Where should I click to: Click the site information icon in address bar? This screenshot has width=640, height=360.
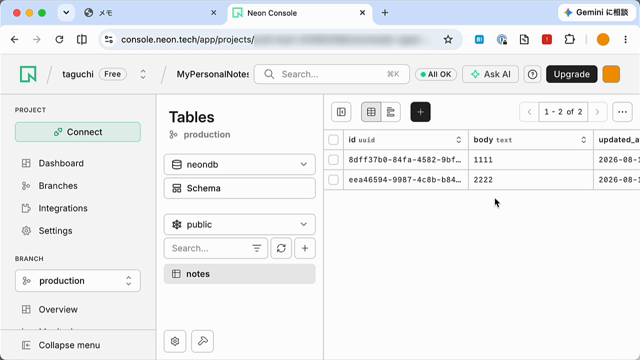pos(109,40)
